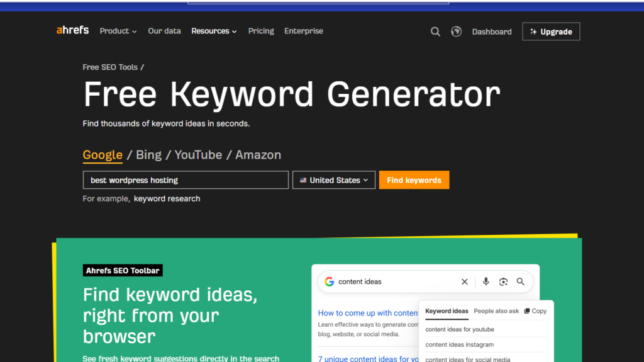
Task: Click the best wordpress hosting input field
Action: (x=186, y=180)
